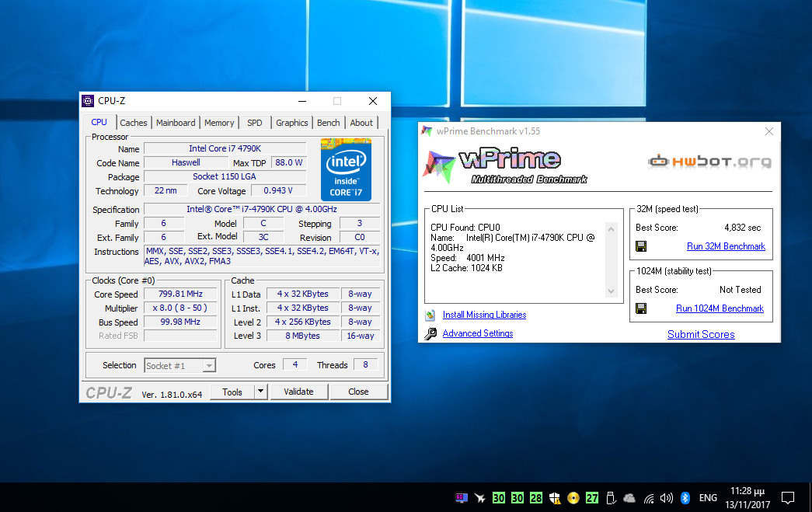Click the CPU List scrollbar down arrow

[611, 291]
